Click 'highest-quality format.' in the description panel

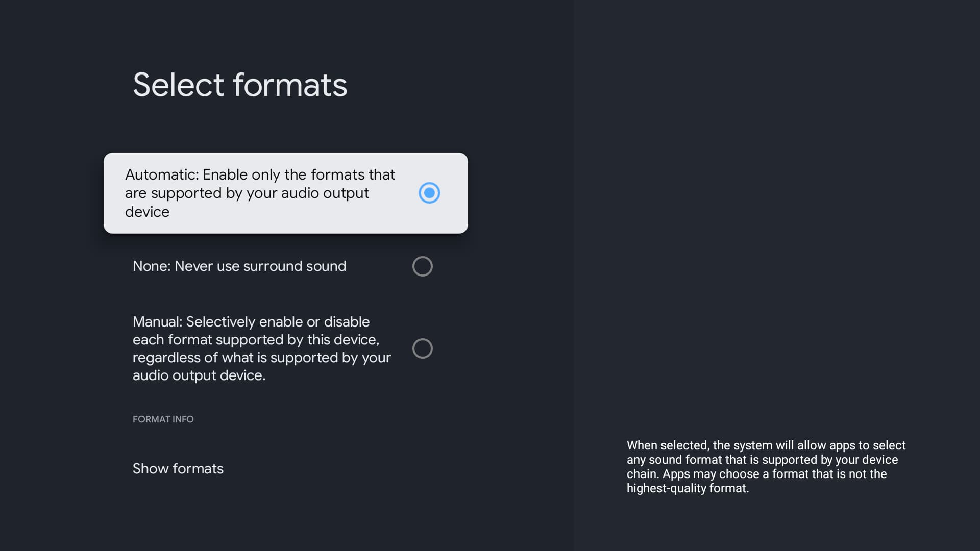point(688,488)
